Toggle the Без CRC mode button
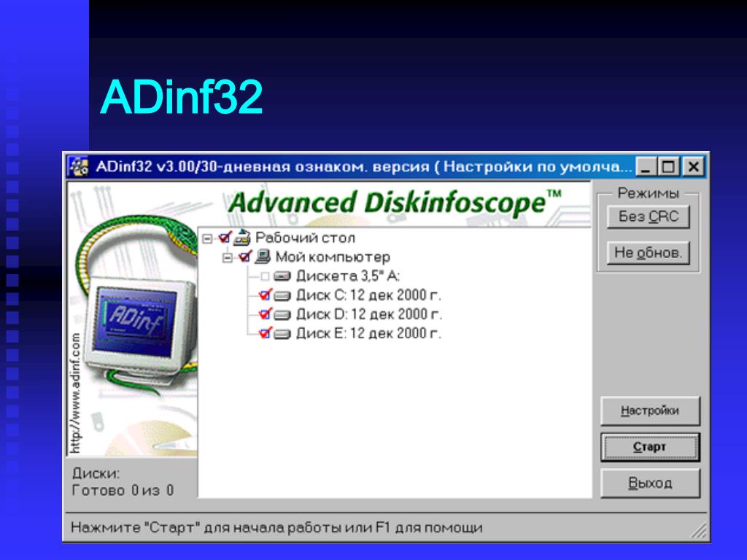747x560 pixels. click(x=649, y=217)
